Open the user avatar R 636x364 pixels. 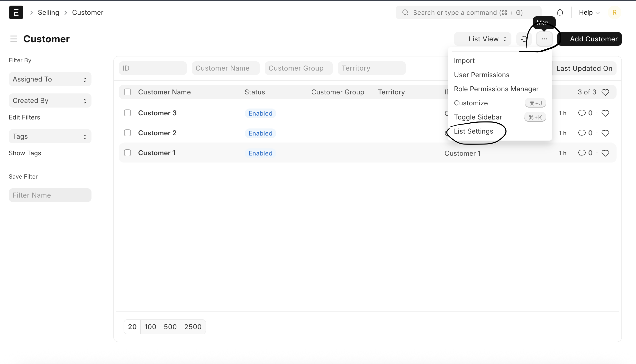pos(614,12)
